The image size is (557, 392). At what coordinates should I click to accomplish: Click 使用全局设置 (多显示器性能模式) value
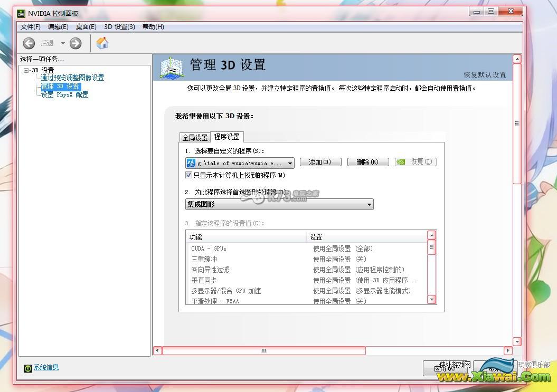[x=362, y=291]
